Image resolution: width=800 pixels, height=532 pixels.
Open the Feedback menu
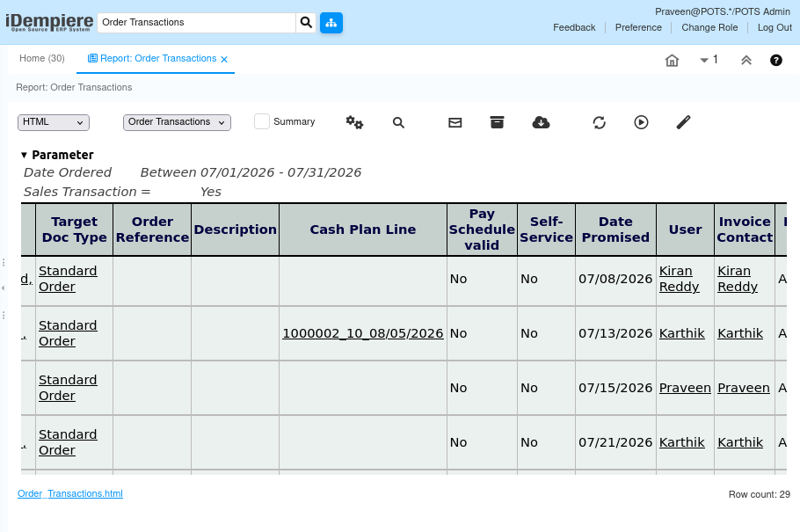pos(574,27)
